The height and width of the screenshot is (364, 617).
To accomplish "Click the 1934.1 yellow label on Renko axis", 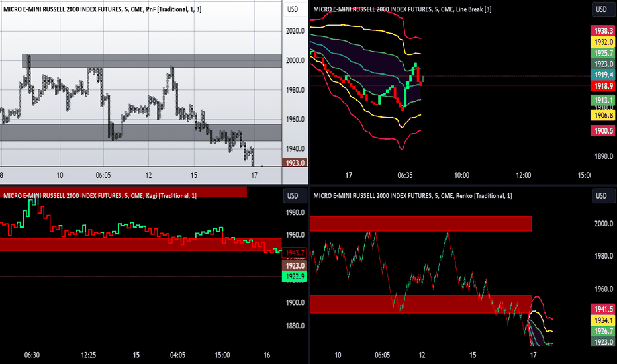I will (x=603, y=320).
